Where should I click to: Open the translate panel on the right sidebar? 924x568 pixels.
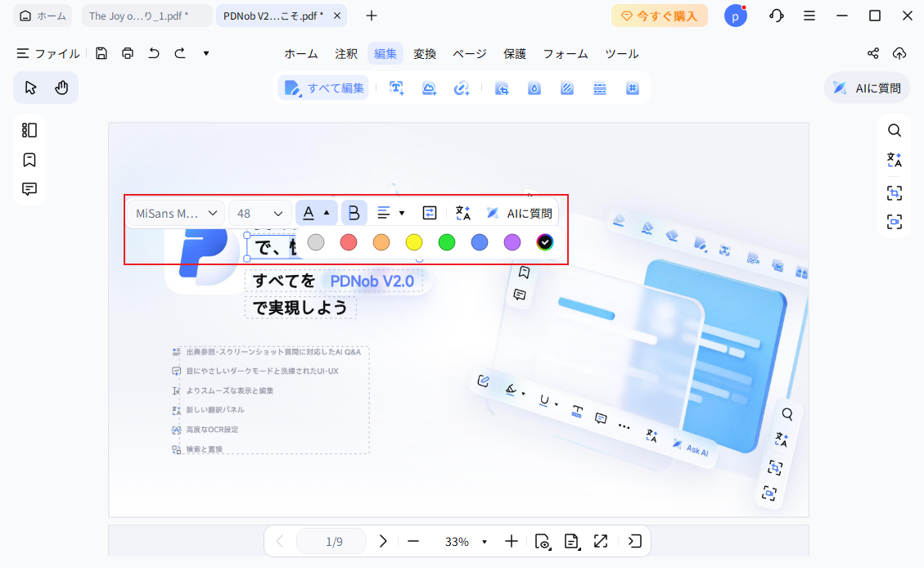[895, 160]
